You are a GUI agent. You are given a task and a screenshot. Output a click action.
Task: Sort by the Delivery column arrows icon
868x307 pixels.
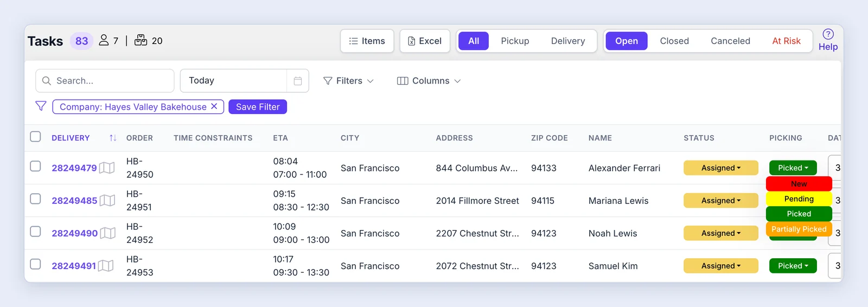tap(113, 138)
